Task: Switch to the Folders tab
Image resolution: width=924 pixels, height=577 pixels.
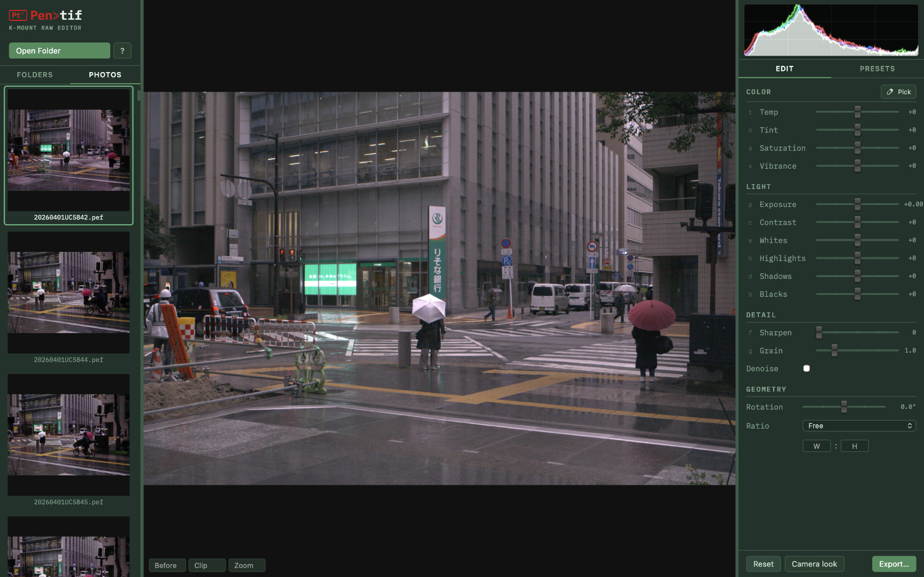Action: pos(34,75)
